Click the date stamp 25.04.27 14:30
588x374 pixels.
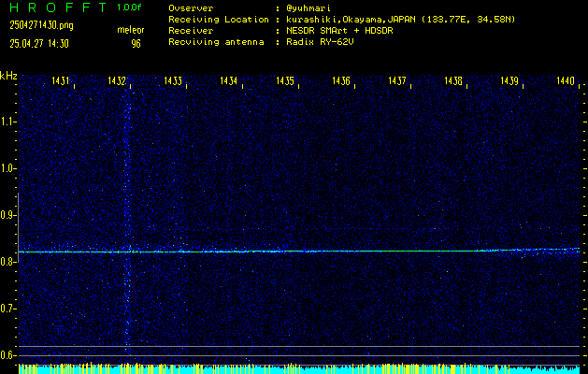click(39, 44)
